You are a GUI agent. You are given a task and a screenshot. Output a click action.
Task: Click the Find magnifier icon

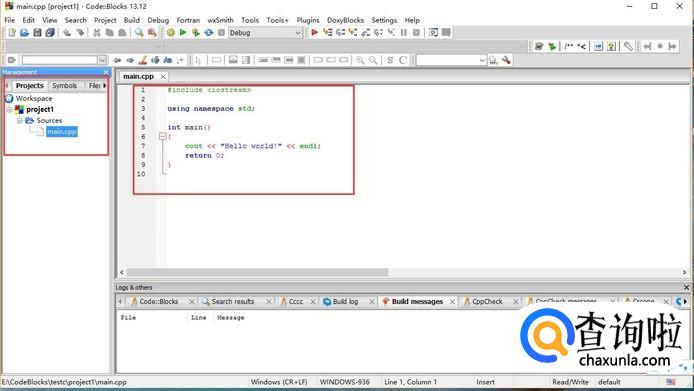point(139,32)
